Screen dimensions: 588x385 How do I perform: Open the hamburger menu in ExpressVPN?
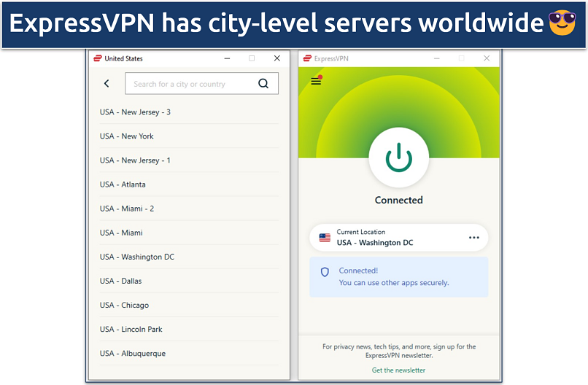(x=316, y=81)
